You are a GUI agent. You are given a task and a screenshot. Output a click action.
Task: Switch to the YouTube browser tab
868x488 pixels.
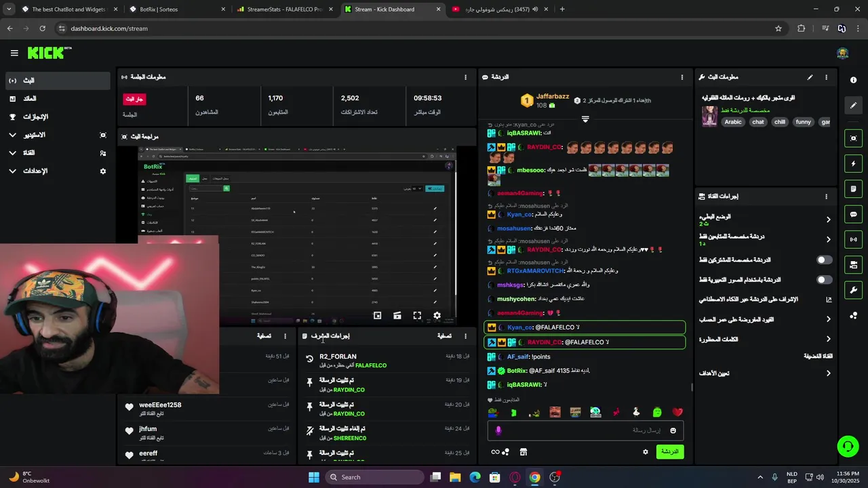pyautogui.click(x=500, y=9)
